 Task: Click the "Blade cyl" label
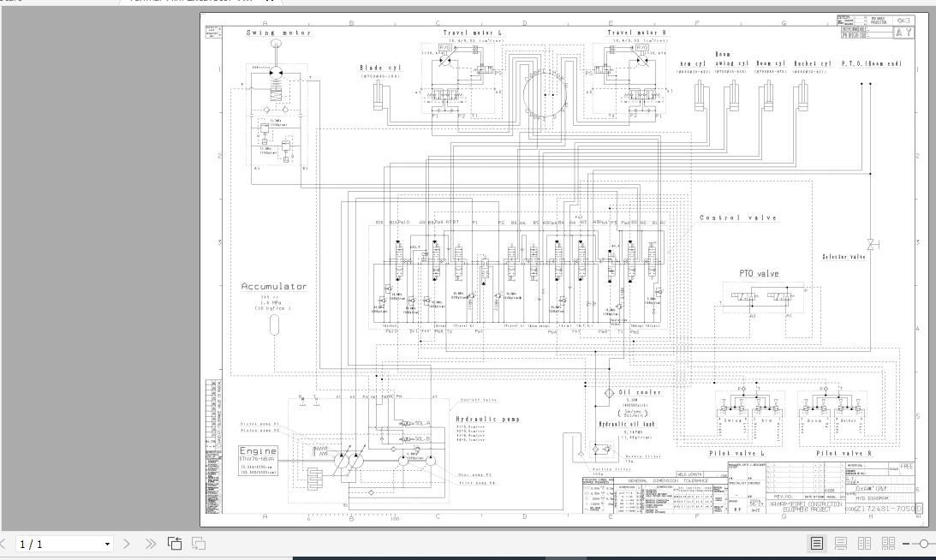coord(380,68)
